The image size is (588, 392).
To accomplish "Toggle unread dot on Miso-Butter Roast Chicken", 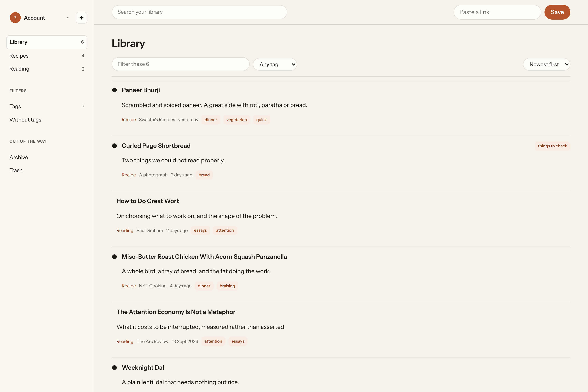I will [114, 257].
